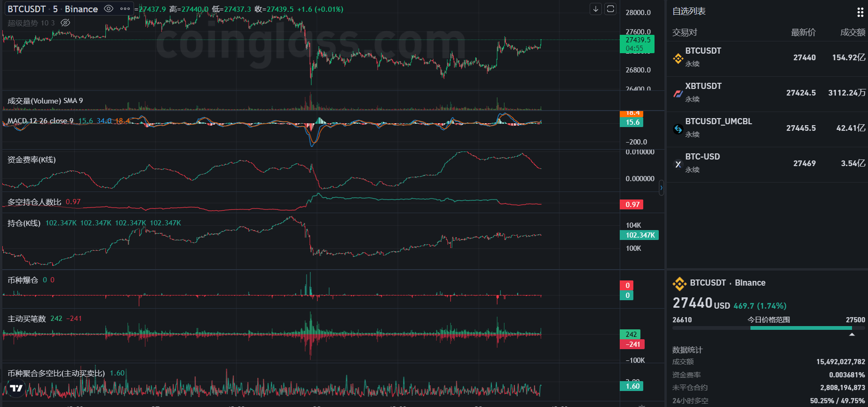Click the 102.347K open interest axis tag
The image size is (868, 407).
click(x=639, y=235)
